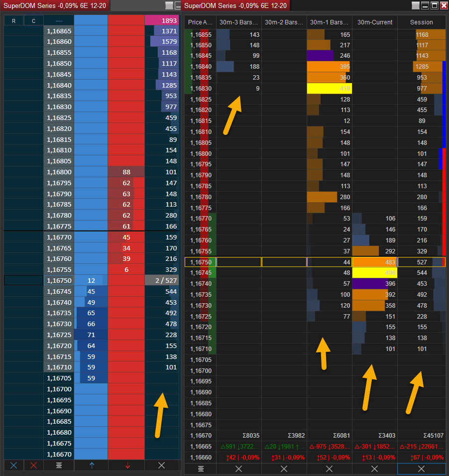The image size is (449, 476).
Task: Click the purple 246 cell in 30m-1 Bars column
Action: (x=330, y=56)
